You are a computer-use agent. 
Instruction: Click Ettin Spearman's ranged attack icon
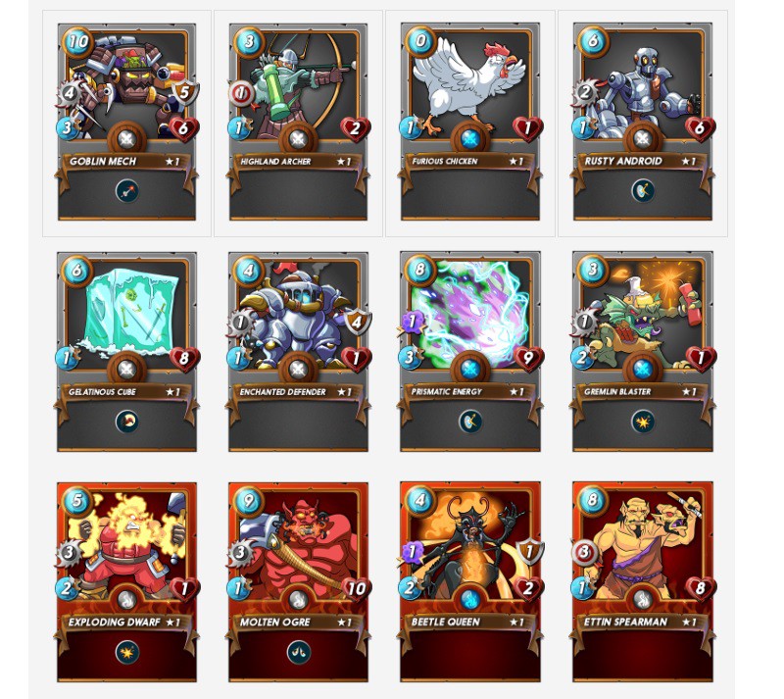(x=584, y=553)
